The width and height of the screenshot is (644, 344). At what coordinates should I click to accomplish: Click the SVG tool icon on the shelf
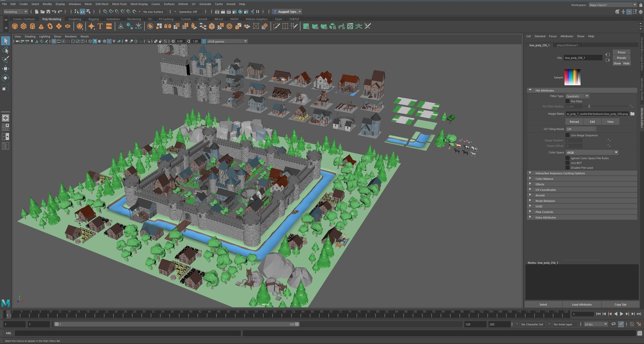pos(109,26)
